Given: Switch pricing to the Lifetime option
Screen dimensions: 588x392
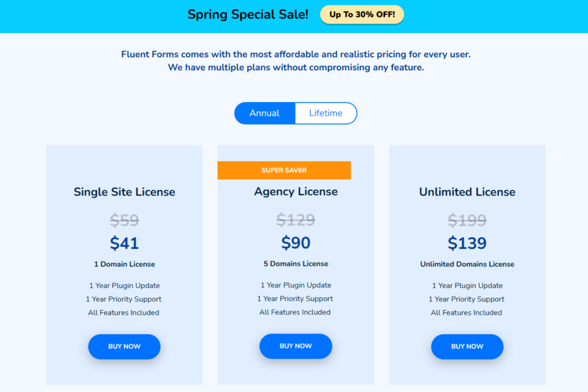Looking at the screenshot, I should click(326, 113).
